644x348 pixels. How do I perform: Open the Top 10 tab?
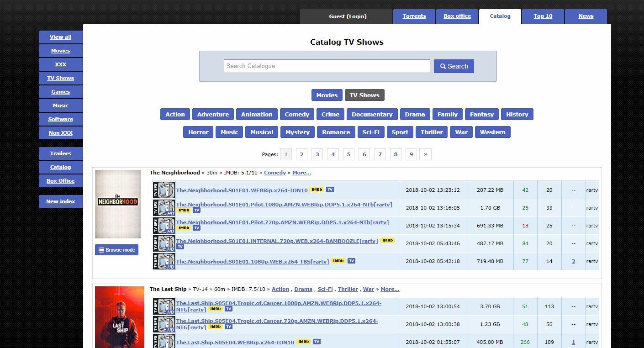click(x=543, y=16)
